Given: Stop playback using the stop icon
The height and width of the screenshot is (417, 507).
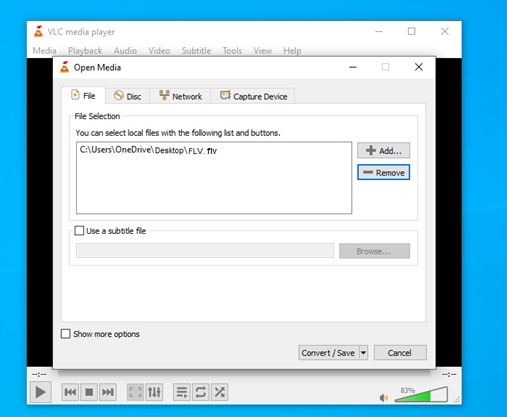Looking at the screenshot, I should [x=89, y=392].
